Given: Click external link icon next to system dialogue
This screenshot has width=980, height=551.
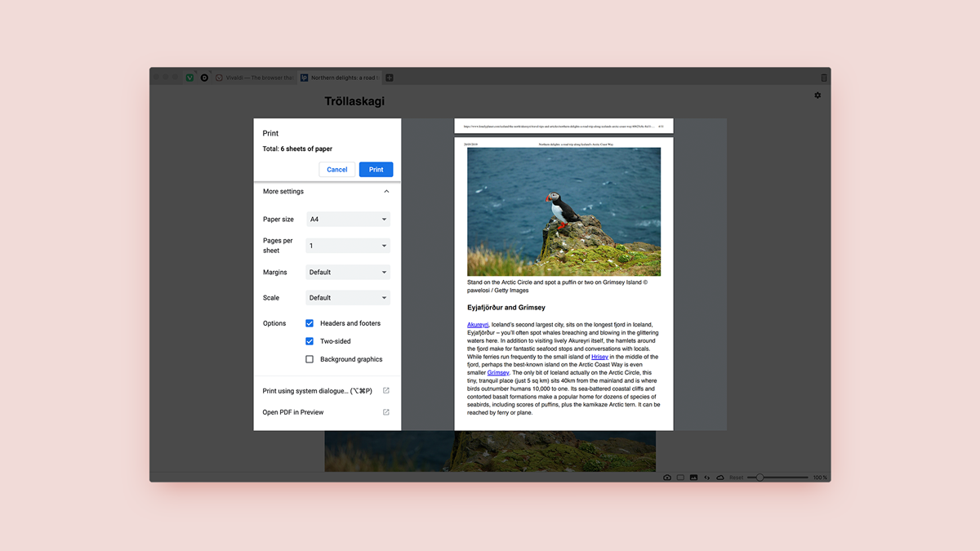Looking at the screenshot, I should pos(386,391).
